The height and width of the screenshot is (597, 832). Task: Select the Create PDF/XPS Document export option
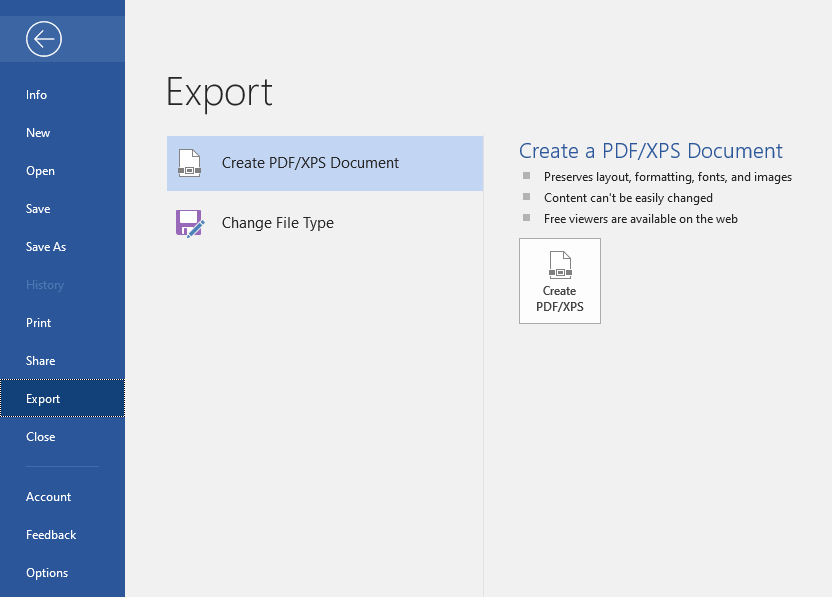pyautogui.click(x=310, y=163)
